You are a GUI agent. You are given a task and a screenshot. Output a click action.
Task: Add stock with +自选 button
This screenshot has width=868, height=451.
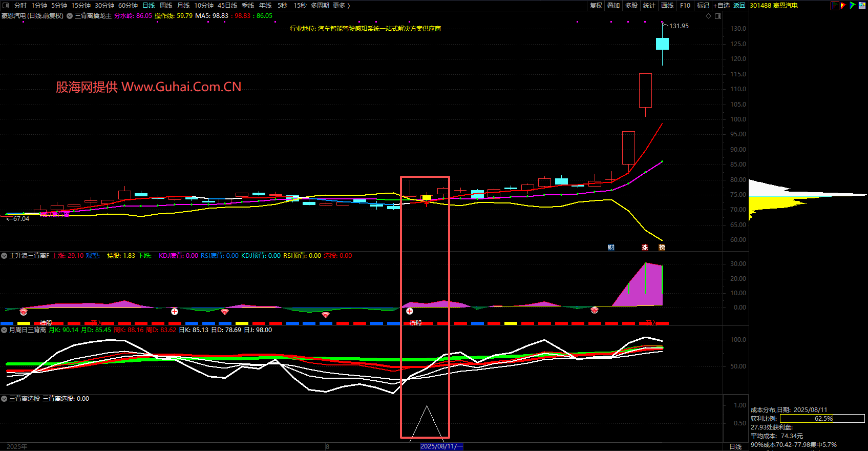[x=722, y=6]
